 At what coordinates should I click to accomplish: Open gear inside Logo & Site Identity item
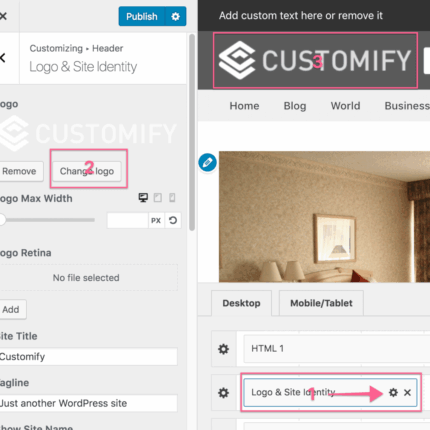(393, 392)
